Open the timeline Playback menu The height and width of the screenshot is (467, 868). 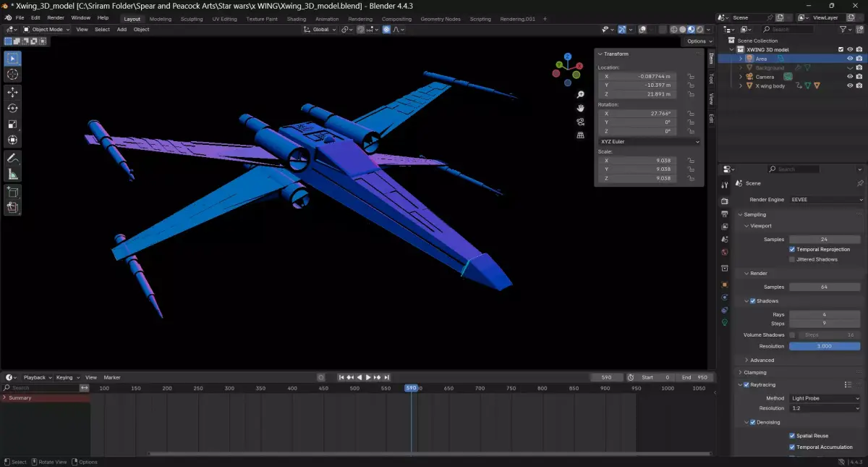(x=38, y=377)
